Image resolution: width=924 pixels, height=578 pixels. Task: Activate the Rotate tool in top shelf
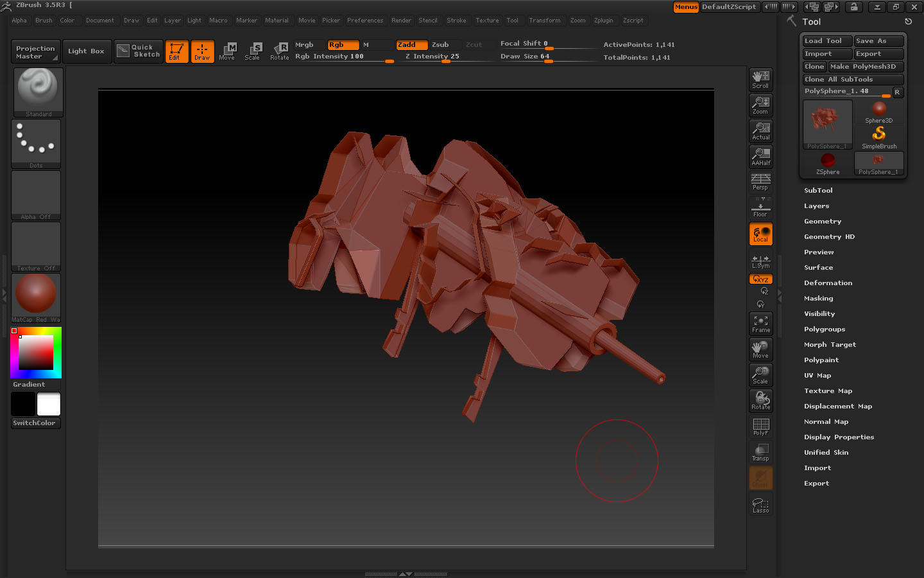coord(279,51)
